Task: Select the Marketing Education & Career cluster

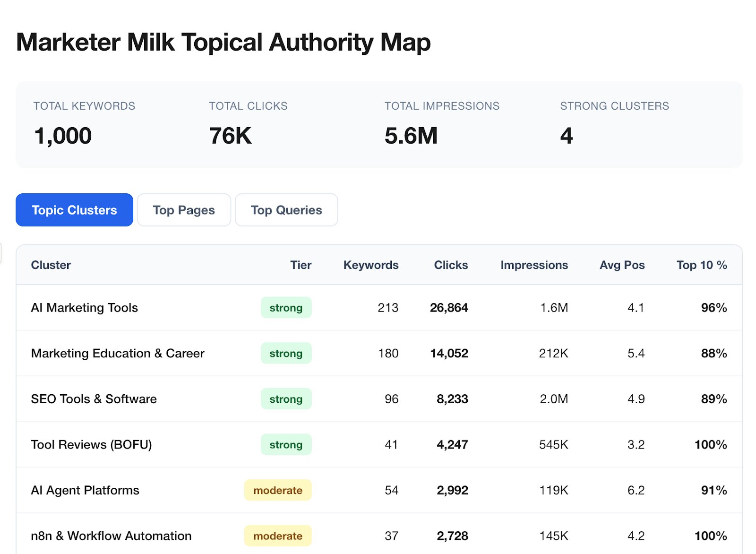Action: [x=117, y=353]
